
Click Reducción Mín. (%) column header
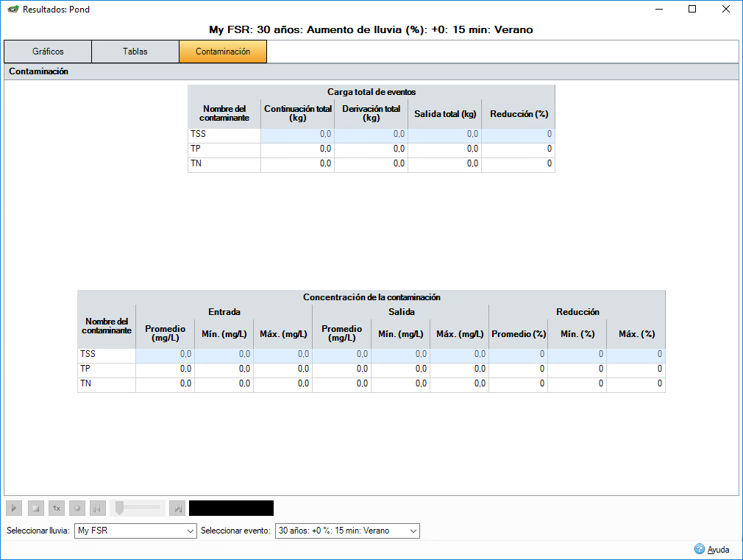point(577,334)
